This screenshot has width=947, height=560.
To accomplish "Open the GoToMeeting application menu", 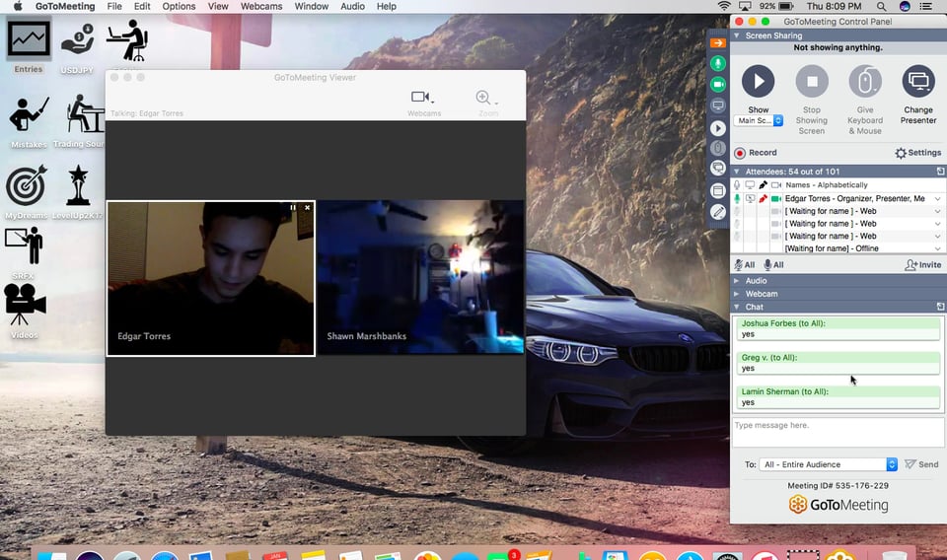I will pos(65,6).
